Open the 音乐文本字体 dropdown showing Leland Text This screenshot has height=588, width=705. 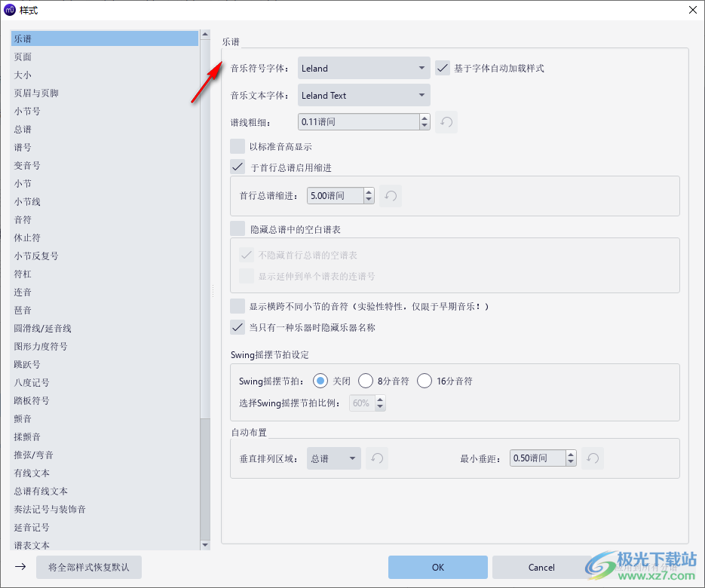pyautogui.click(x=363, y=94)
